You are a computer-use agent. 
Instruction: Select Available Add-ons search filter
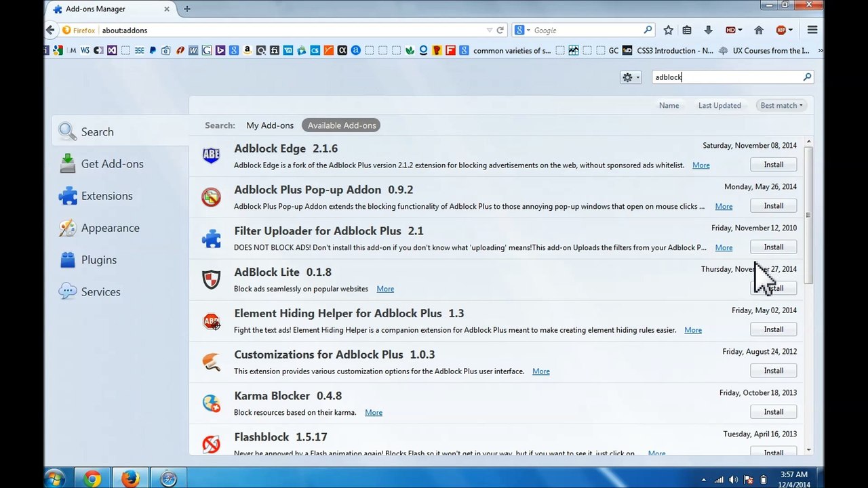pos(342,125)
